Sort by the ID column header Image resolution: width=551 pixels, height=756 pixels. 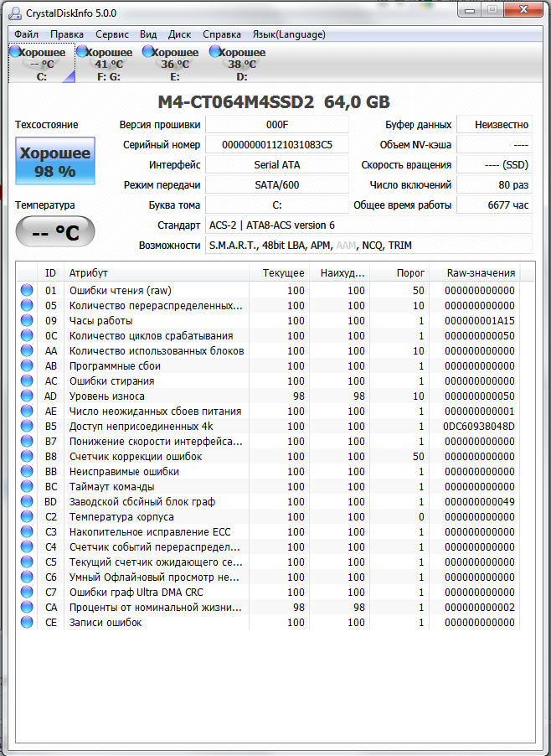point(50,273)
